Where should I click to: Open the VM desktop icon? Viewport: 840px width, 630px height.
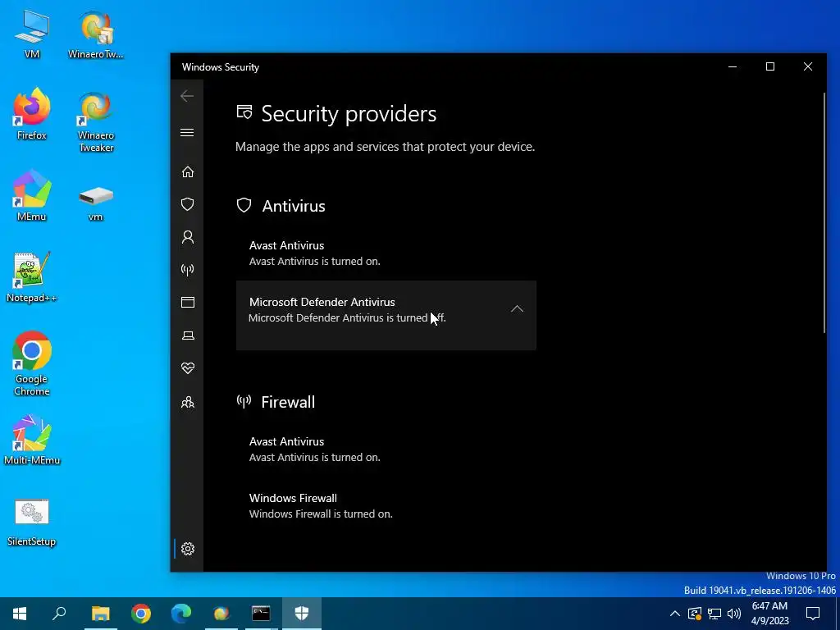(32, 34)
